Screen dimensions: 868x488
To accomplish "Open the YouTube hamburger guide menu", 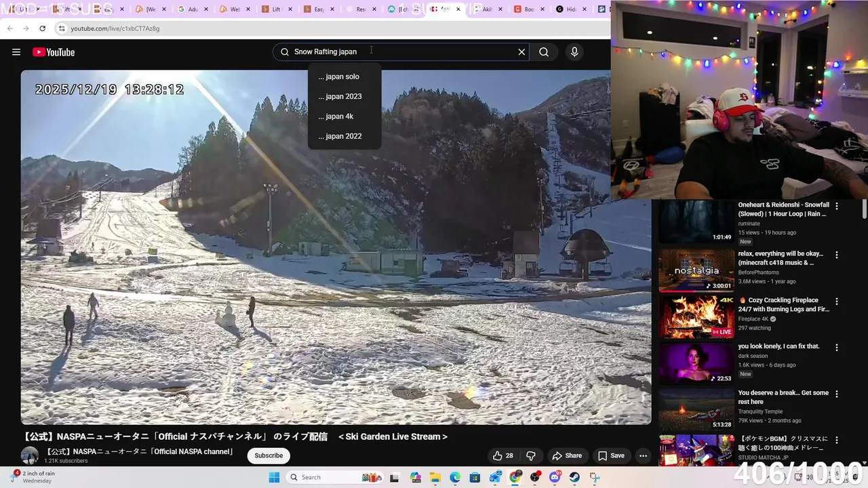I will click(16, 52).
